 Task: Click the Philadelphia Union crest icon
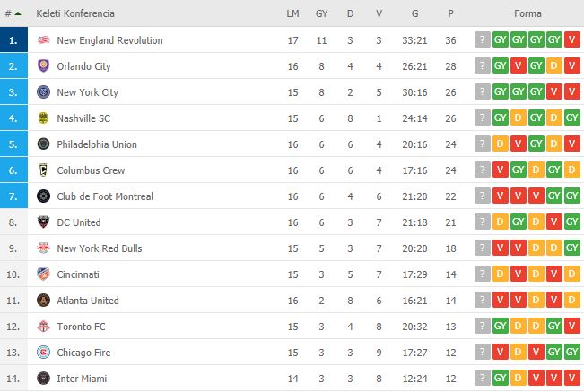click(x=43, y=144)
